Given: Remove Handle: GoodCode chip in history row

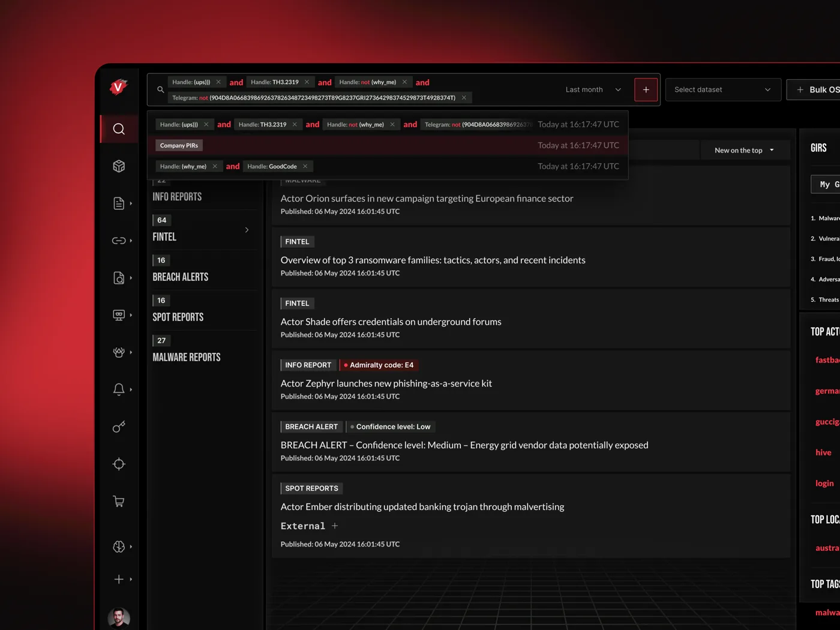Looking at the screenshot, I should point(305,166).
